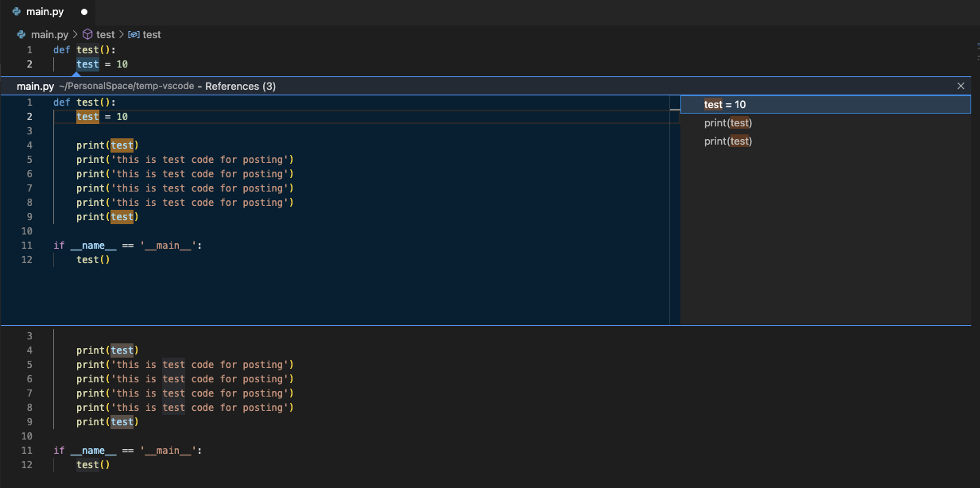Click line 7 print statement in lower main editor

tap(185, 393)
